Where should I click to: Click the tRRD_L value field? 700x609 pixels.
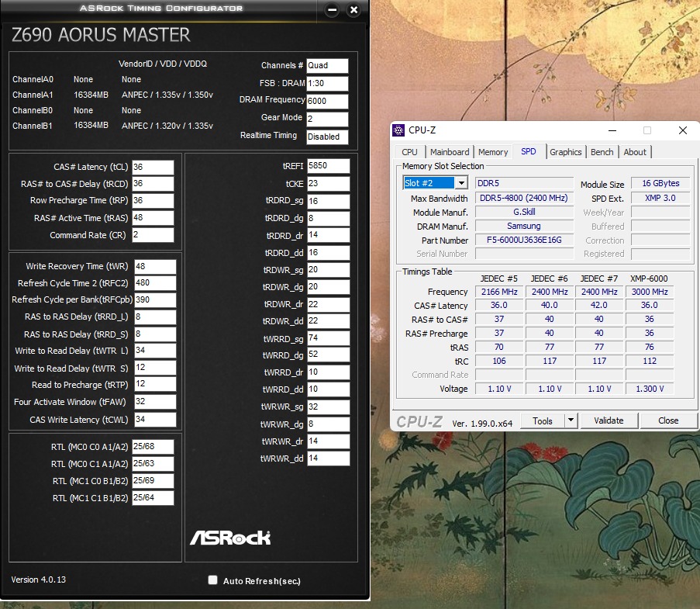(155, 317)
